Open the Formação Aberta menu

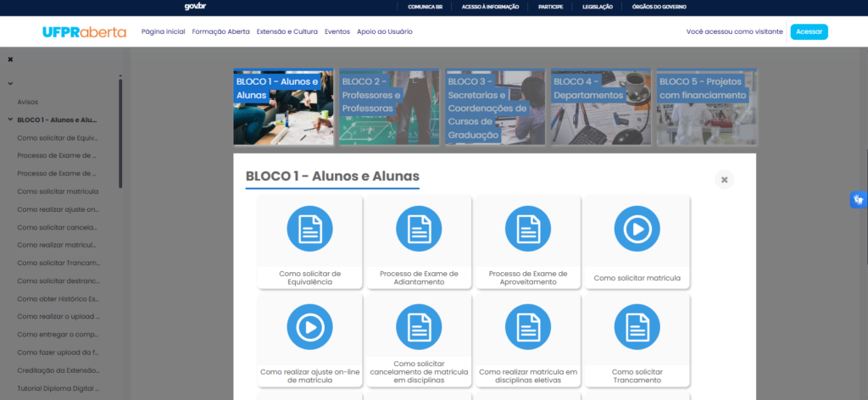click(221, 31)
